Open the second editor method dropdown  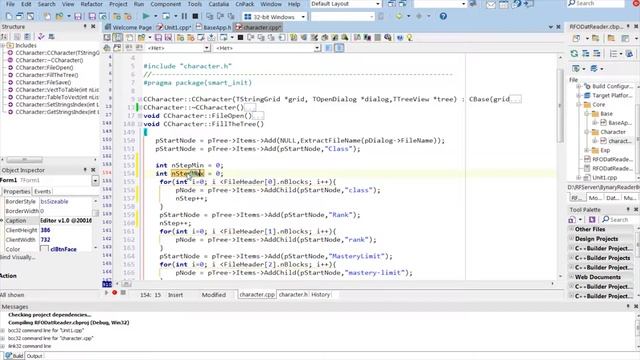pyautogui.click(x=317, y=48)
